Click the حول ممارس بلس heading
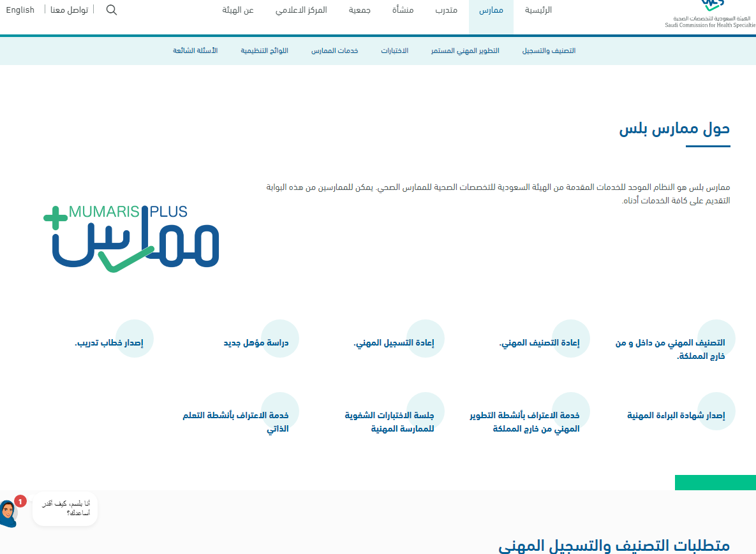 click(674, 129)
